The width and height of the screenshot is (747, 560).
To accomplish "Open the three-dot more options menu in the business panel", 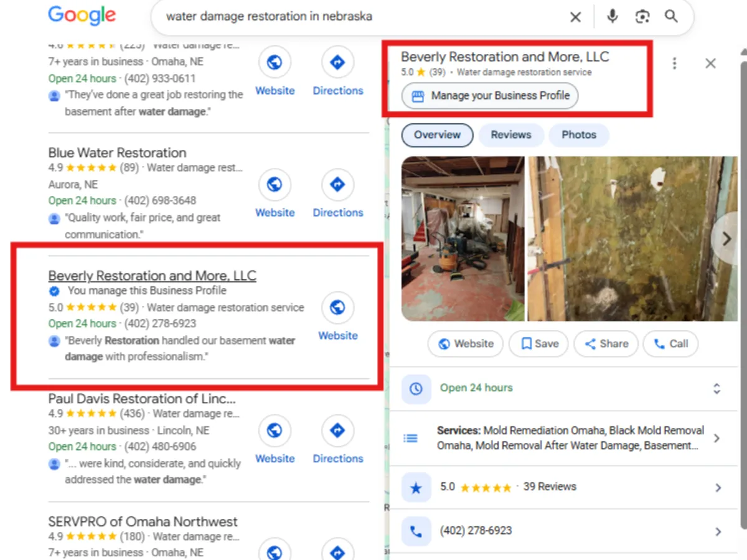I will click(675, 63).
